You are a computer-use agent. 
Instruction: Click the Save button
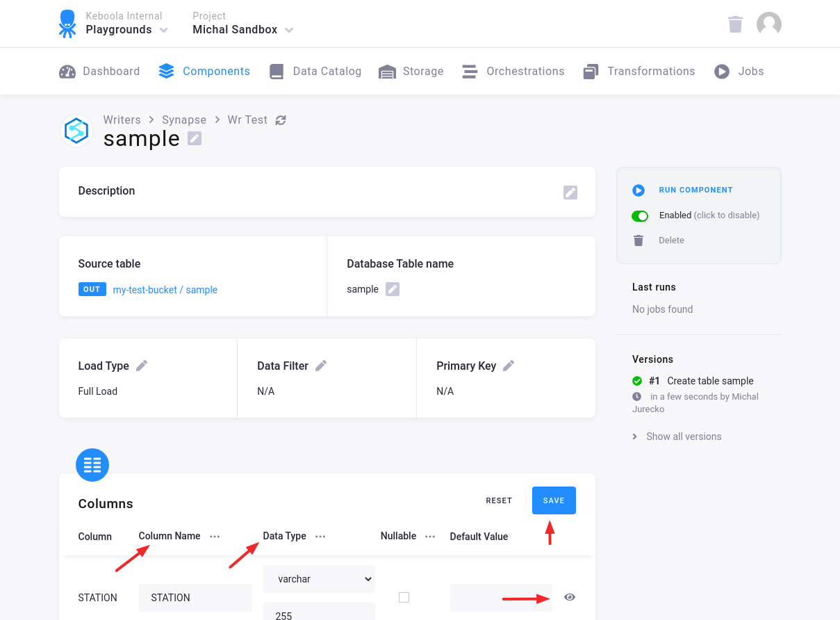[554, 500]
